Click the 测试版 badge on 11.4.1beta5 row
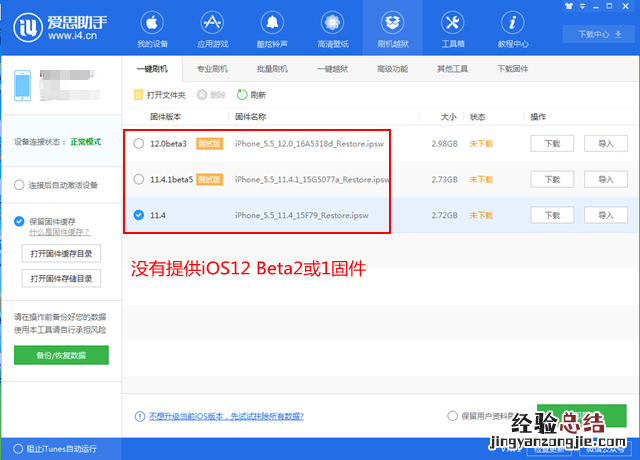This screenshot has width=640, height=460. (x=209, y=180)
